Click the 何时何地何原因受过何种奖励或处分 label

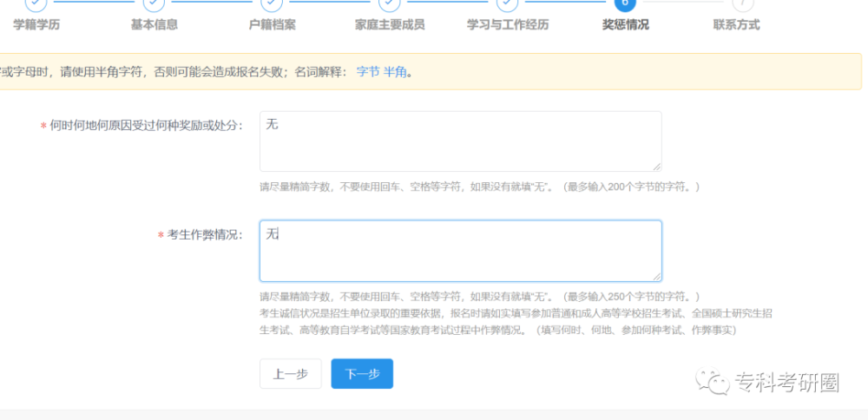pos(146,126)
